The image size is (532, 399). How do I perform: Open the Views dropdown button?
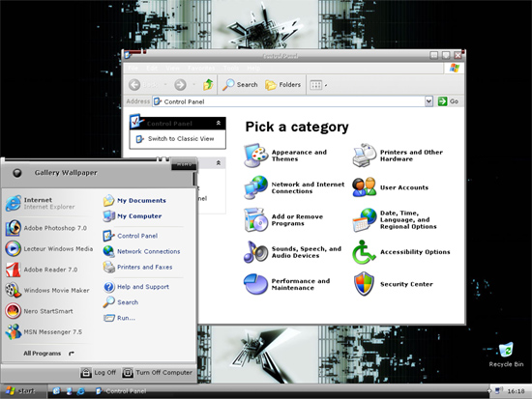[x=318, y=85]
